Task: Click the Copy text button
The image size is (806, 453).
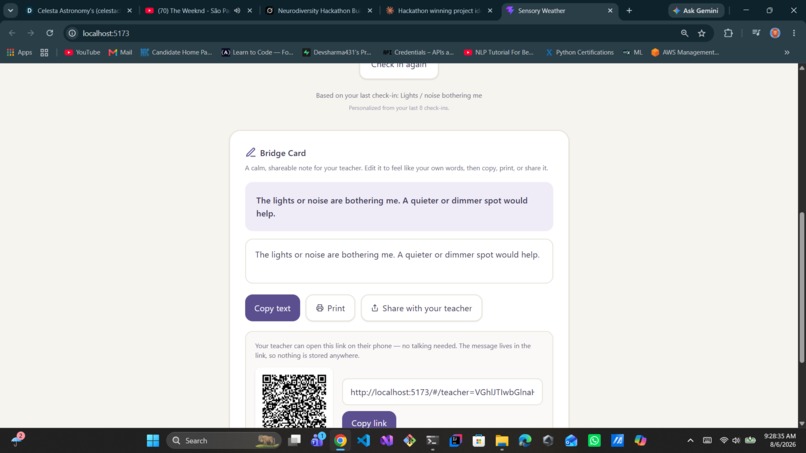Action: point(272,308)
